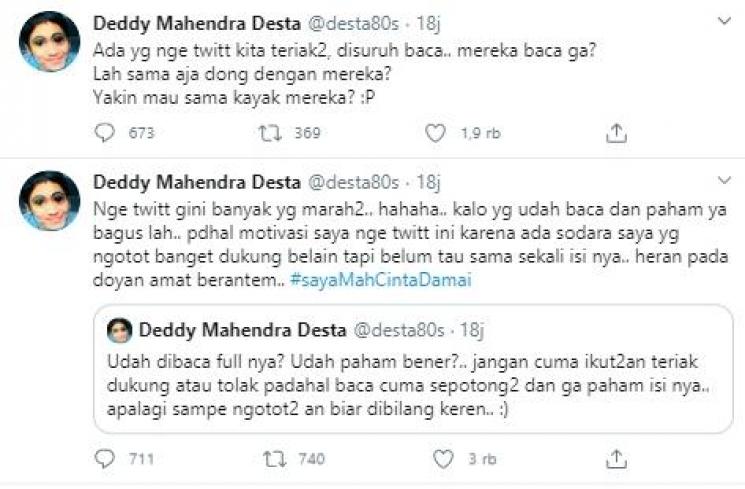Like the first tweet with 1,9 rb likes
The width and height of the screenshot is (745, 489).
coord(435,133)
